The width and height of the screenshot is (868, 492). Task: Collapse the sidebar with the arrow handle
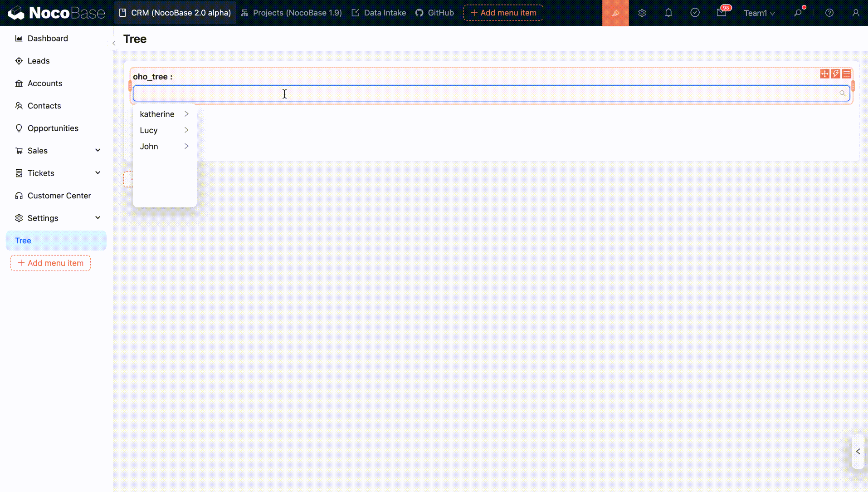click(114, 43)
